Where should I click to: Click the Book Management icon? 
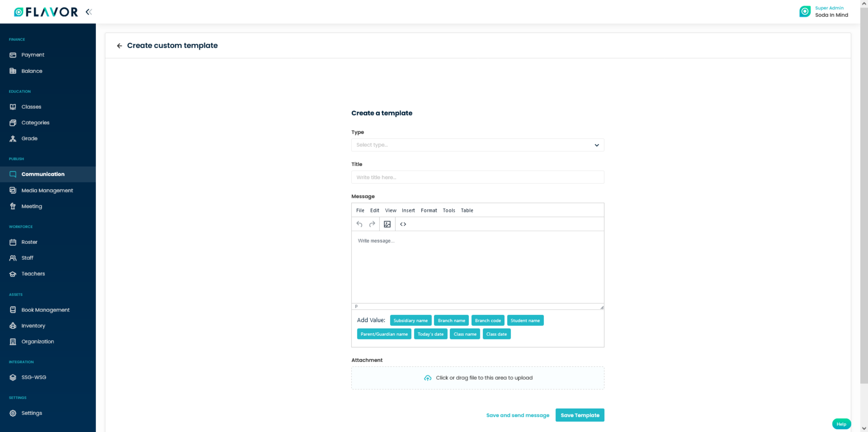[x=13, y=310]
